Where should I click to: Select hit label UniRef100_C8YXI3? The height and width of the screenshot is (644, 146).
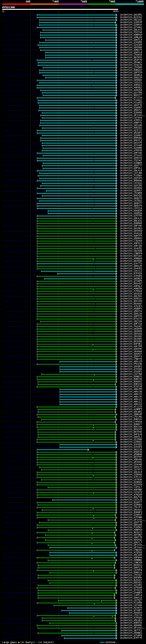pos(131,271)
